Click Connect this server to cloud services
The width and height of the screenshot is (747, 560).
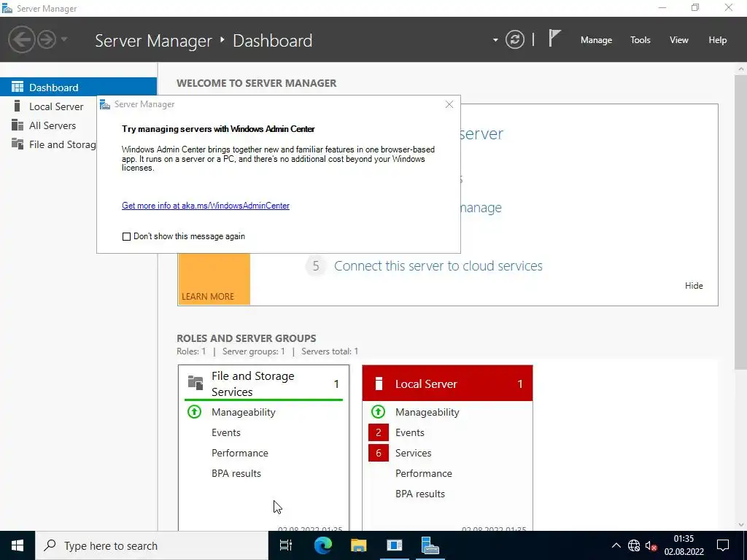point(438,265)
